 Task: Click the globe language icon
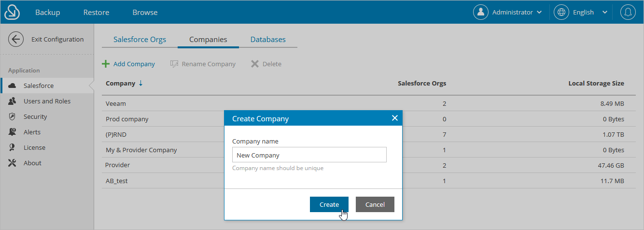pos(561,12)
